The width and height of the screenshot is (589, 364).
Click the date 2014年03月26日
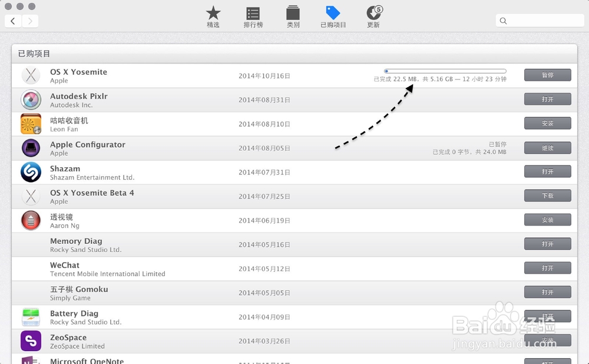coord(264,341)
